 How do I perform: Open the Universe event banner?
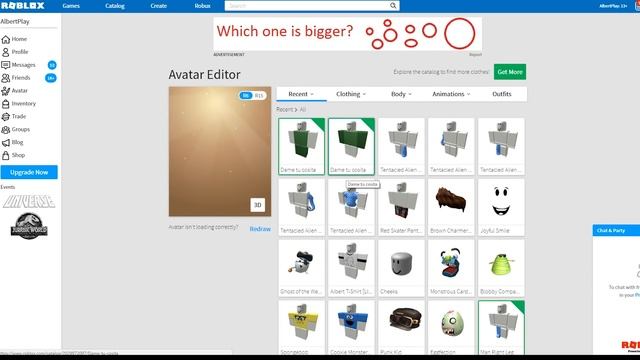(x=29, y=201)
